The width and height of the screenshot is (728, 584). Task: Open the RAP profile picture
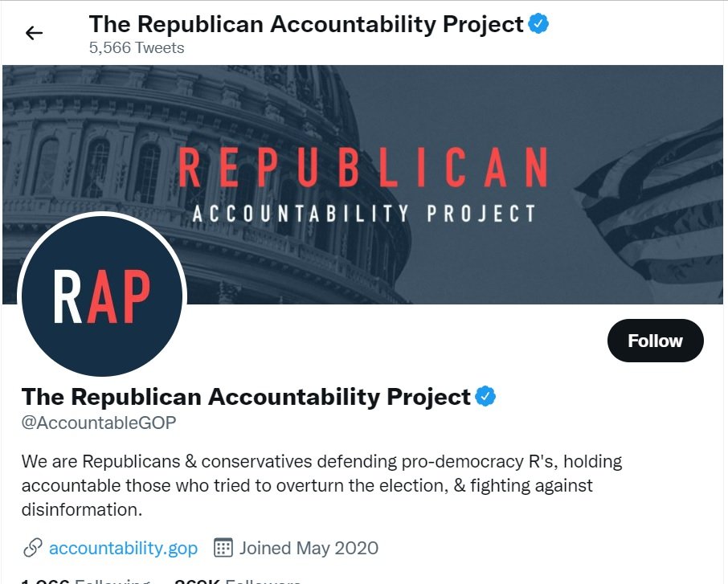click(101, 295)
